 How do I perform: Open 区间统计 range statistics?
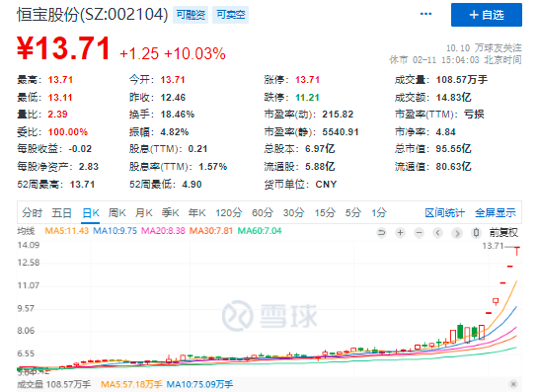pos(444,213)
